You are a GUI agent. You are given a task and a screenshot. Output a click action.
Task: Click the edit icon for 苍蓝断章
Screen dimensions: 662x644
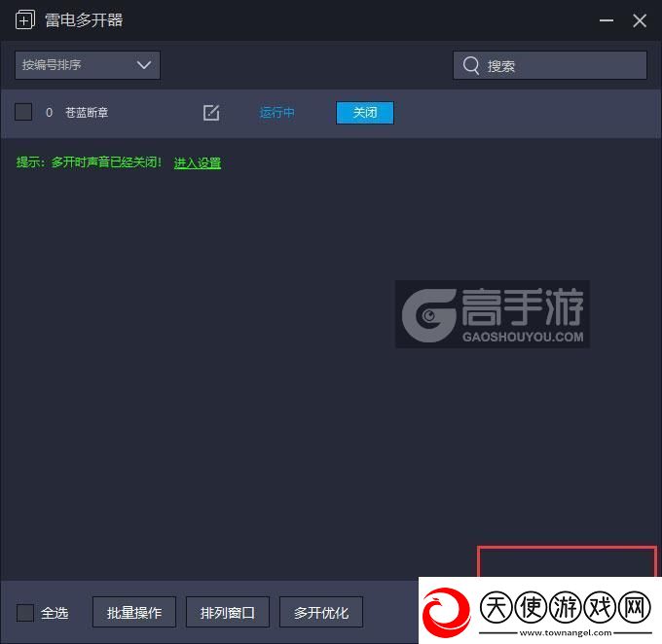pos(211,113)
